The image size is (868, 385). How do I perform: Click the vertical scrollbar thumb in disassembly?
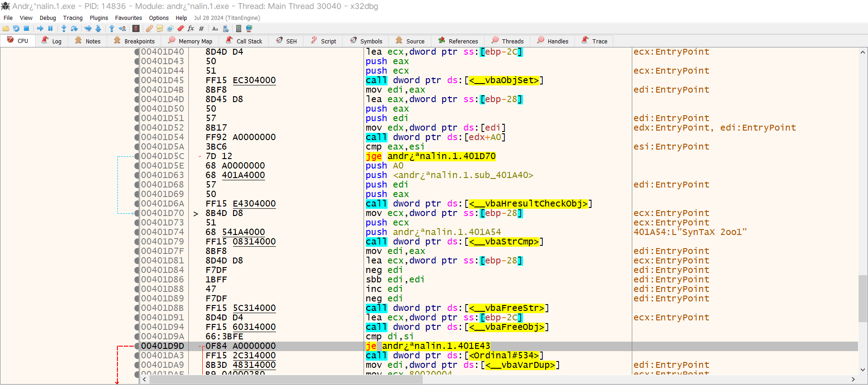click(863, 298)
